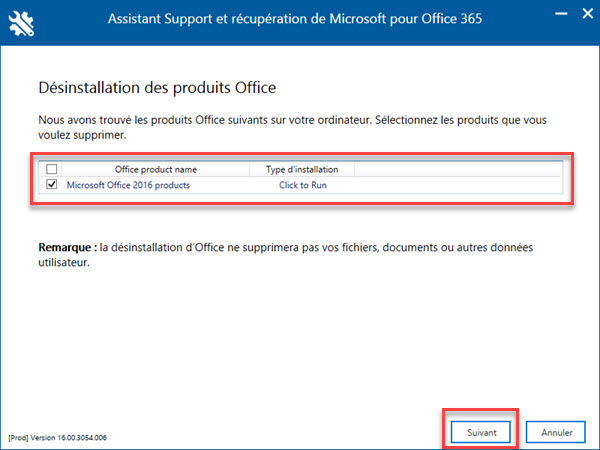This screenshot has width=600, height=450.
Task: Cancel with the Annuler button
Action: (x=556, y=432)
